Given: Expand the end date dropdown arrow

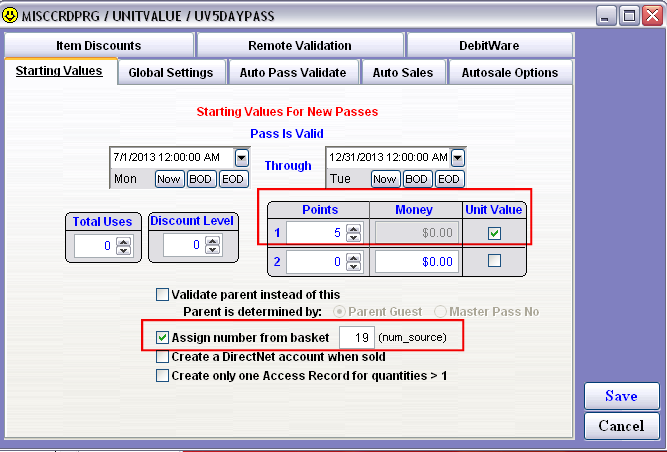Looking at the screenshot, I should [x=458, y=158].
